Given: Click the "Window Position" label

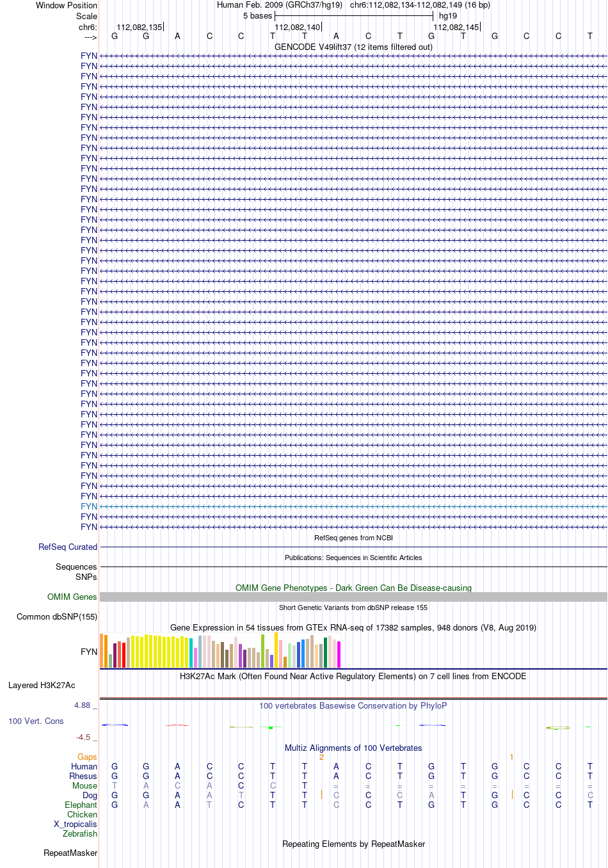Looking at the screenshot, I should [67, 5].
